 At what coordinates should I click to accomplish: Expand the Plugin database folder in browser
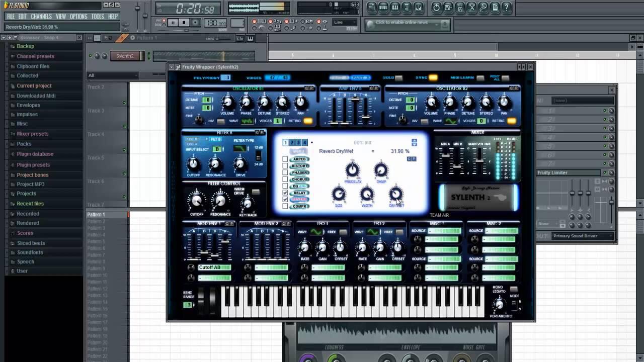tap(35, 154)
